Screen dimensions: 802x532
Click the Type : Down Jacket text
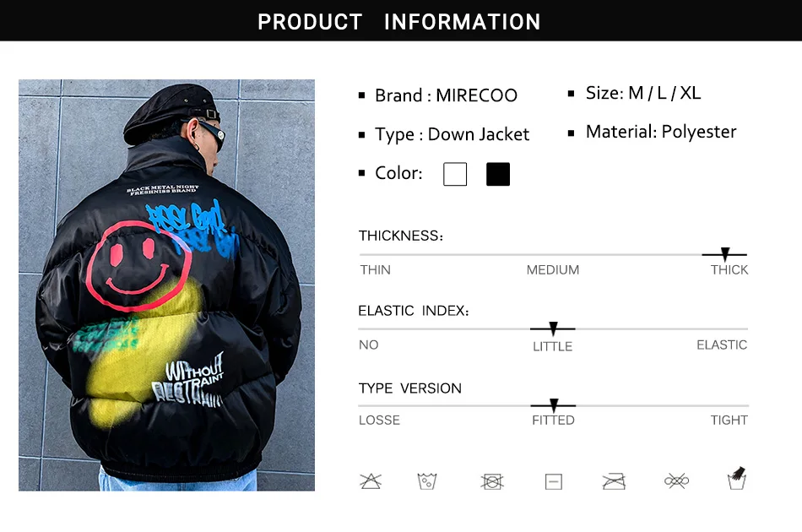click(452, 134)
